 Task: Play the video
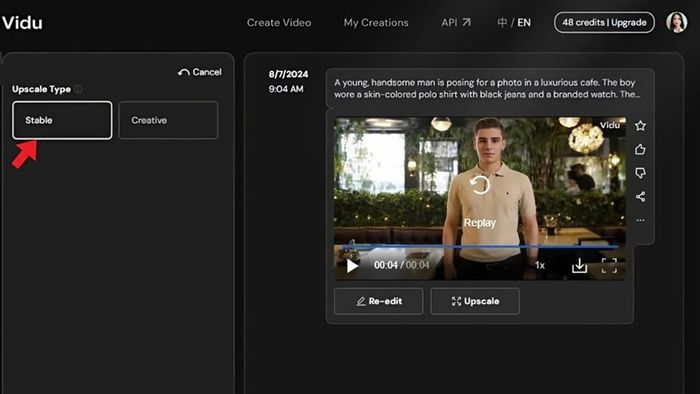(352, 266)
